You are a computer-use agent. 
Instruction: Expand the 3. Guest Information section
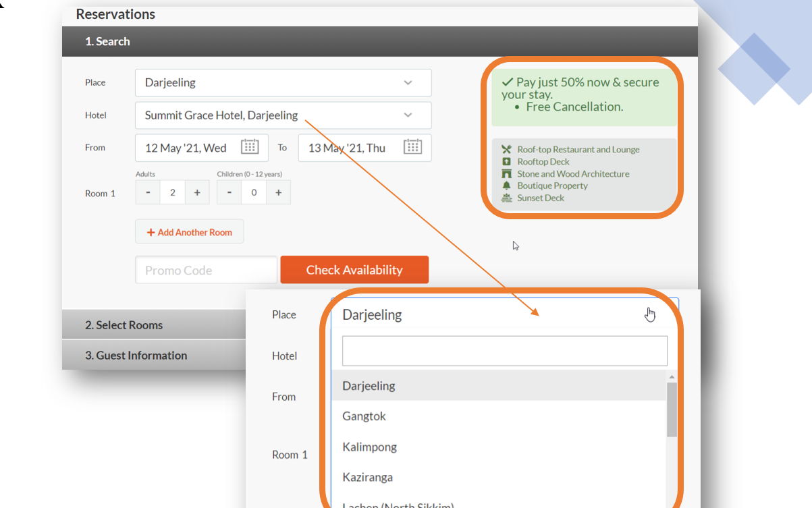(x=154, y=355)
